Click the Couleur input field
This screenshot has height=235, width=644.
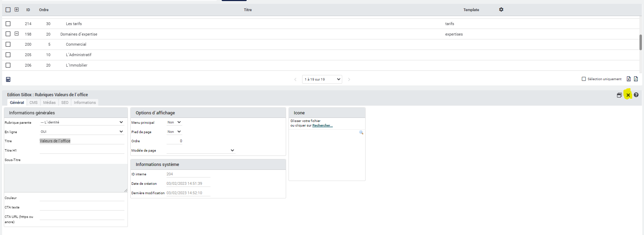(82, 198)
